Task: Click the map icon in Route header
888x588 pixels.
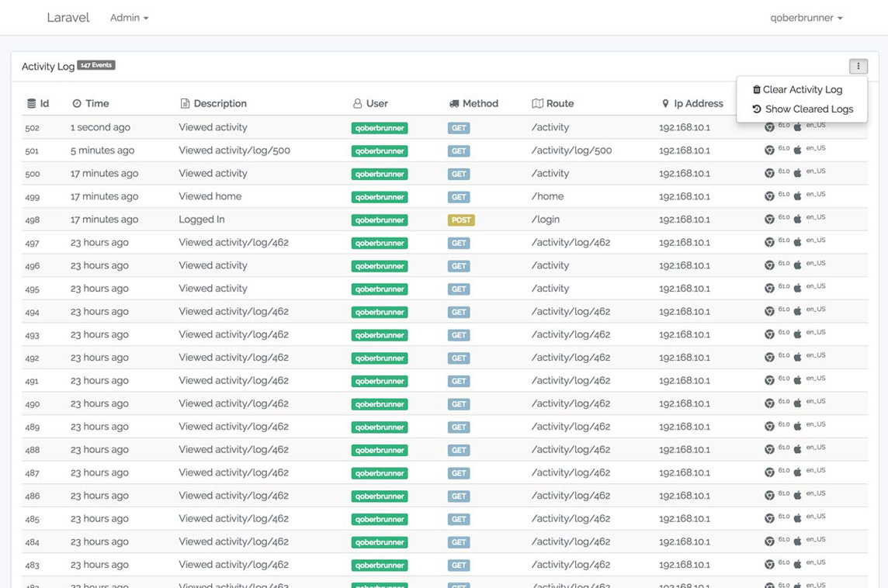Action: pos(537,104)
